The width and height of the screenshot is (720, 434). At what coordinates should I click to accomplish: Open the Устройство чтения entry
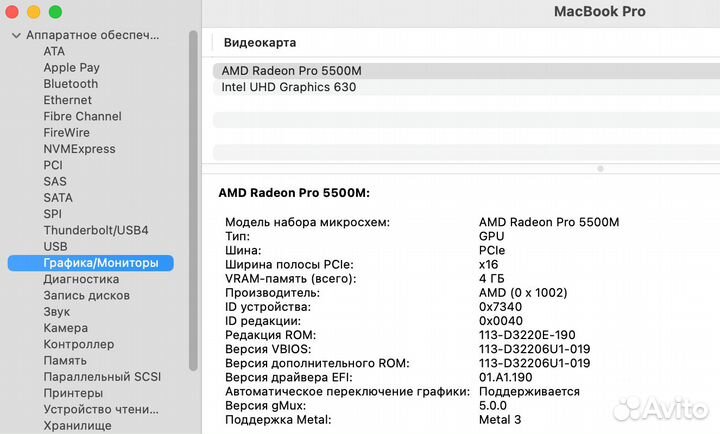[x=101, y=410]
